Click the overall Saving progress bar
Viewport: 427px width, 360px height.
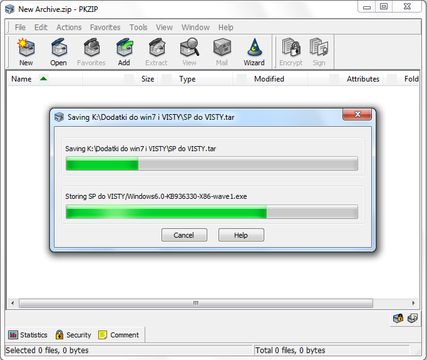212,164
